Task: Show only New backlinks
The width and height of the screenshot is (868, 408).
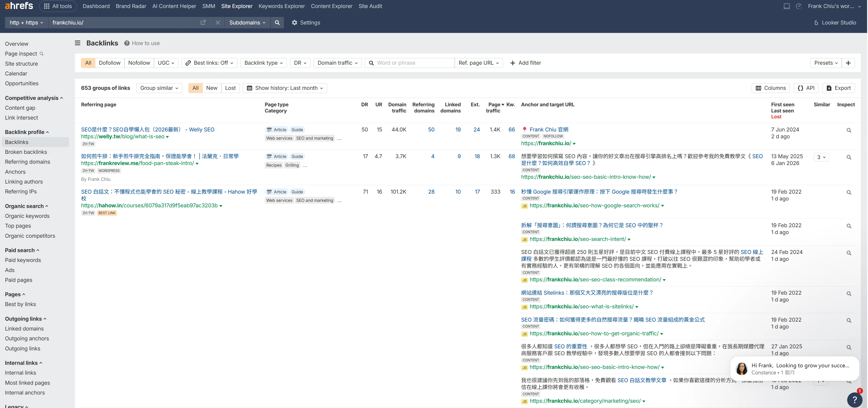Action: coord(212,88)
